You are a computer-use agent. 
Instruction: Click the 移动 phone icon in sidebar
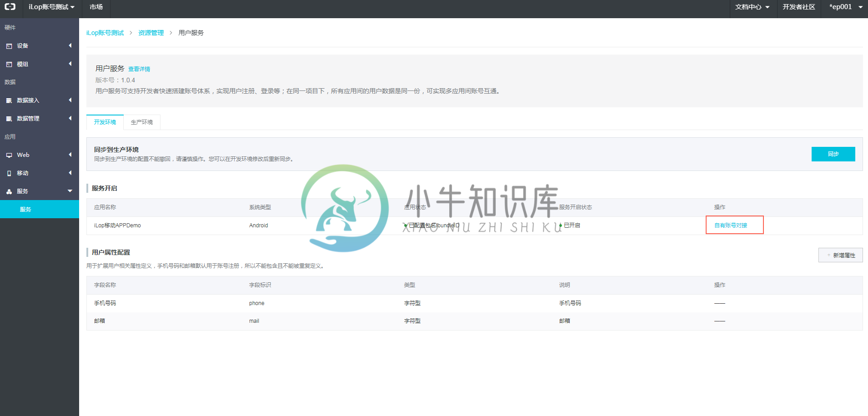9,173
